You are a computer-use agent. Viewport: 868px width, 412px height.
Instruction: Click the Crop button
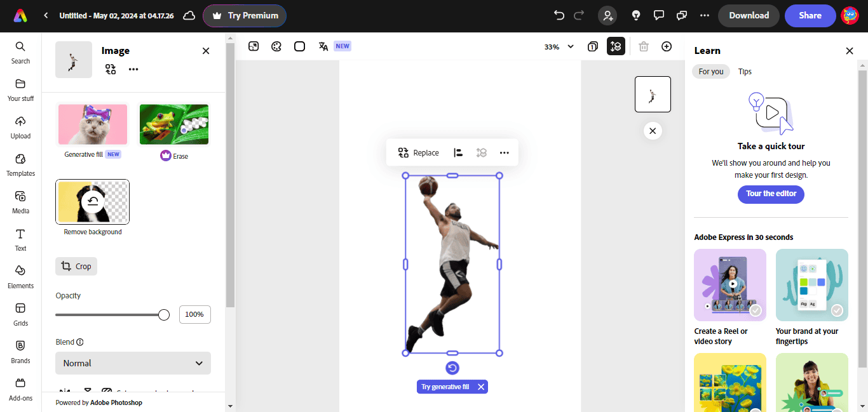click(x=76, y=266)
